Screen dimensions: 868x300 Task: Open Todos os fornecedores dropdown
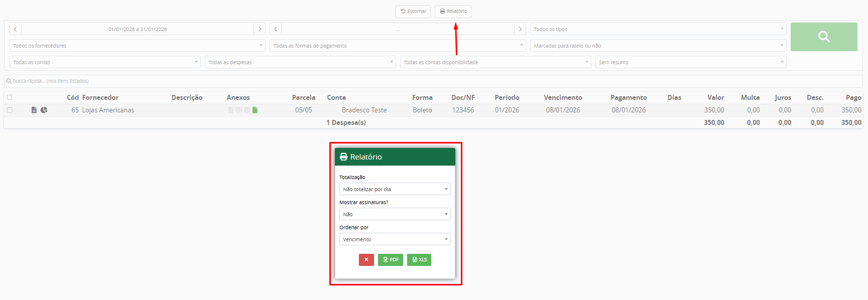pyautogui.click(x=137, y=46)
